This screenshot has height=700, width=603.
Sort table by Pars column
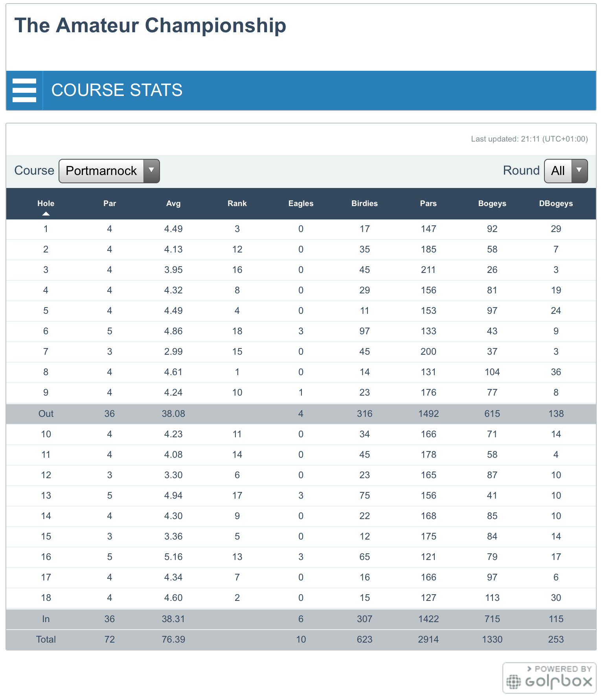coord(428,203)
